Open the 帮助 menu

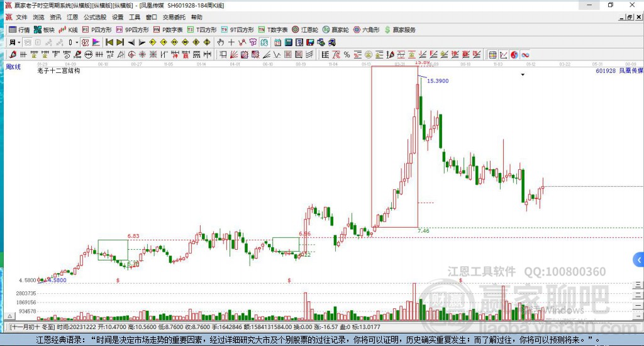tap(196, 17)
